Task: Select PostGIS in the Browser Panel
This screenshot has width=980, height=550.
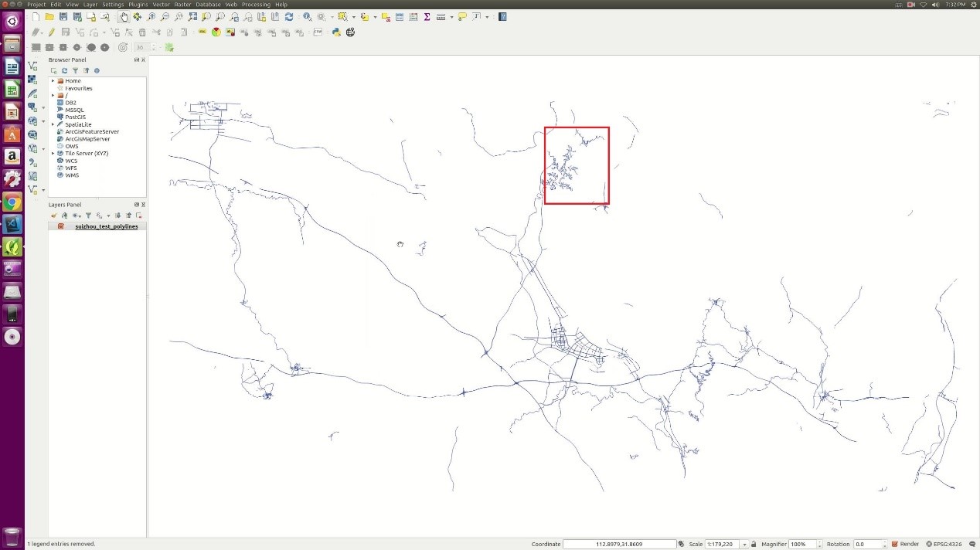Action: (75, 117)
